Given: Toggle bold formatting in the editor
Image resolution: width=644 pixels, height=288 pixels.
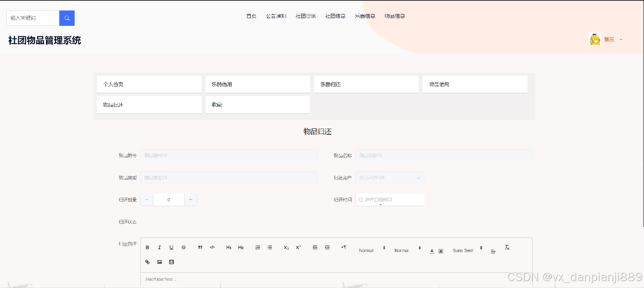Looking at the screenshot, I should coord(147,247).
